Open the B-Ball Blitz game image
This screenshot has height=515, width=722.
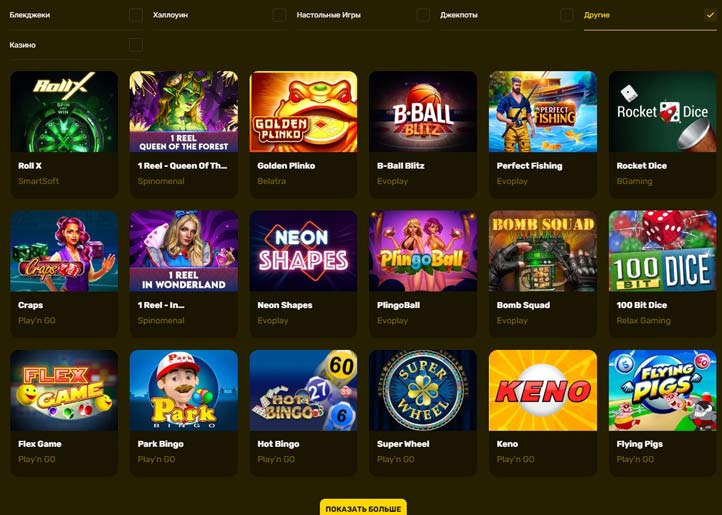(423, 112)
